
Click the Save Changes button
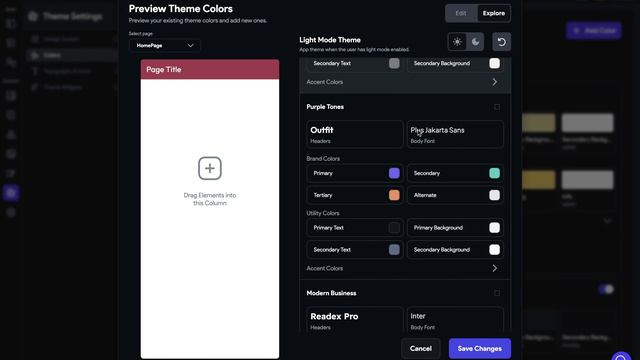pyautogui.click(x=480, y=349)
